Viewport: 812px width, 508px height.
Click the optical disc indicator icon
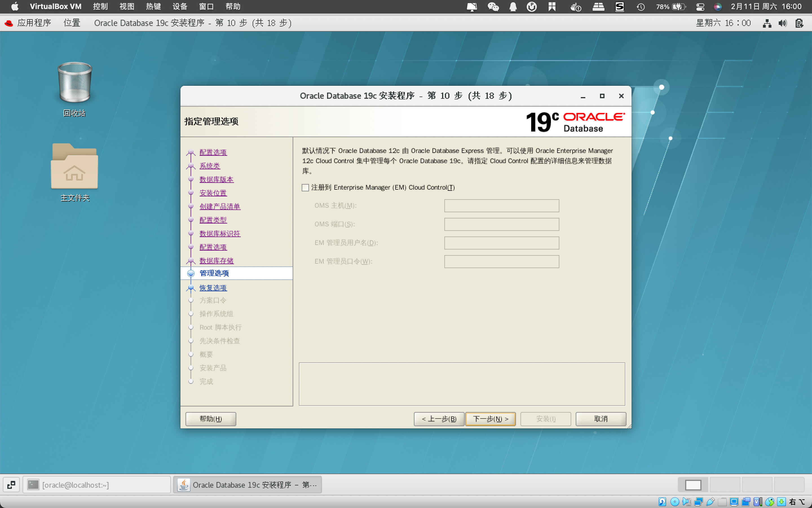[x=674, y=502]
